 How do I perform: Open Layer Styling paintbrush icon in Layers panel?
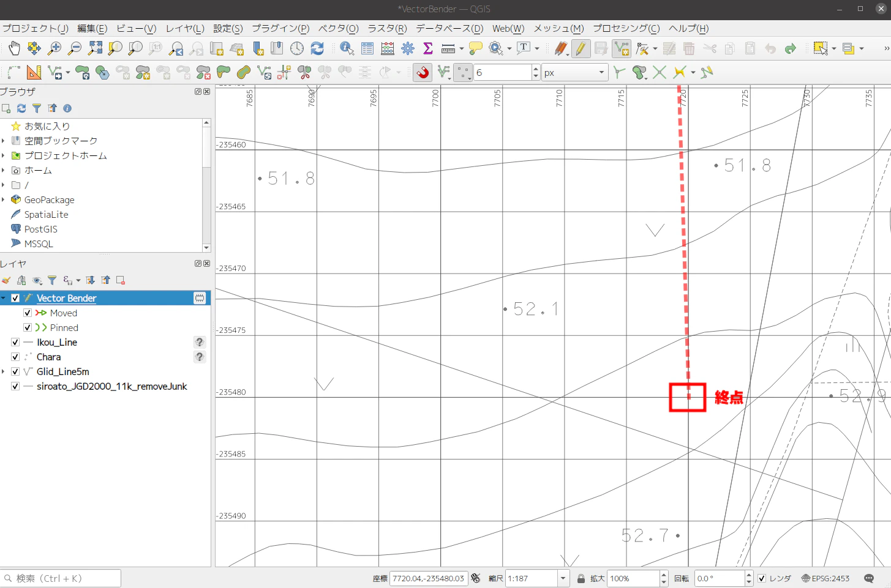pos(6,280)
